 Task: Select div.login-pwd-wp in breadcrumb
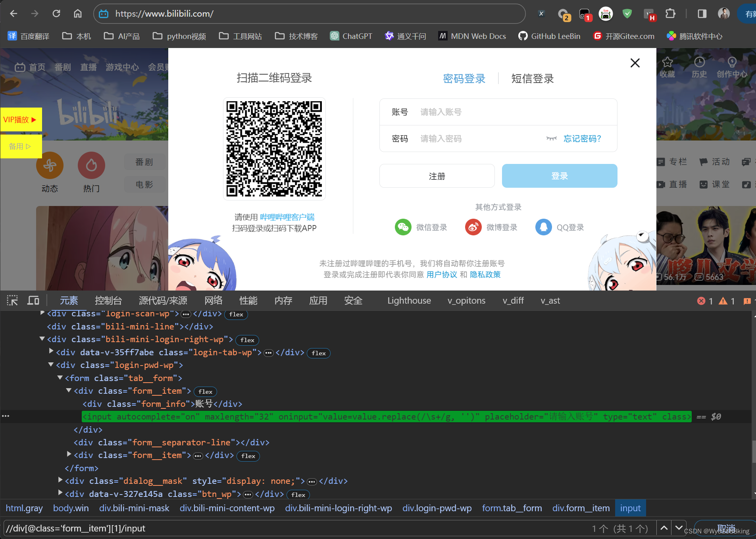coord(437,508)
